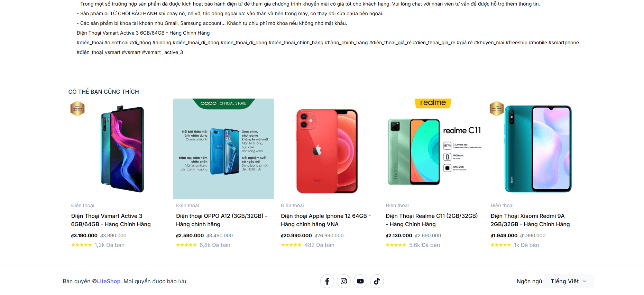
Task: Click the OPPO A12 product image
Action: tap(223, 149)
